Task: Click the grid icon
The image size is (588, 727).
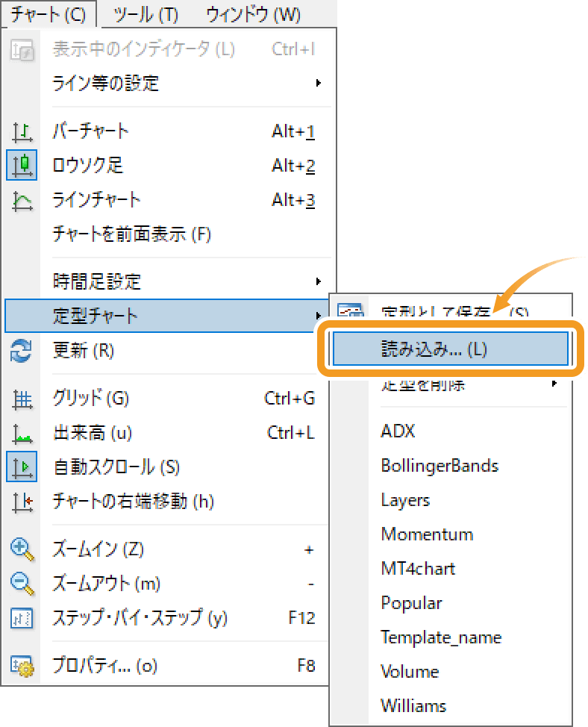Action: click(22, 399)
